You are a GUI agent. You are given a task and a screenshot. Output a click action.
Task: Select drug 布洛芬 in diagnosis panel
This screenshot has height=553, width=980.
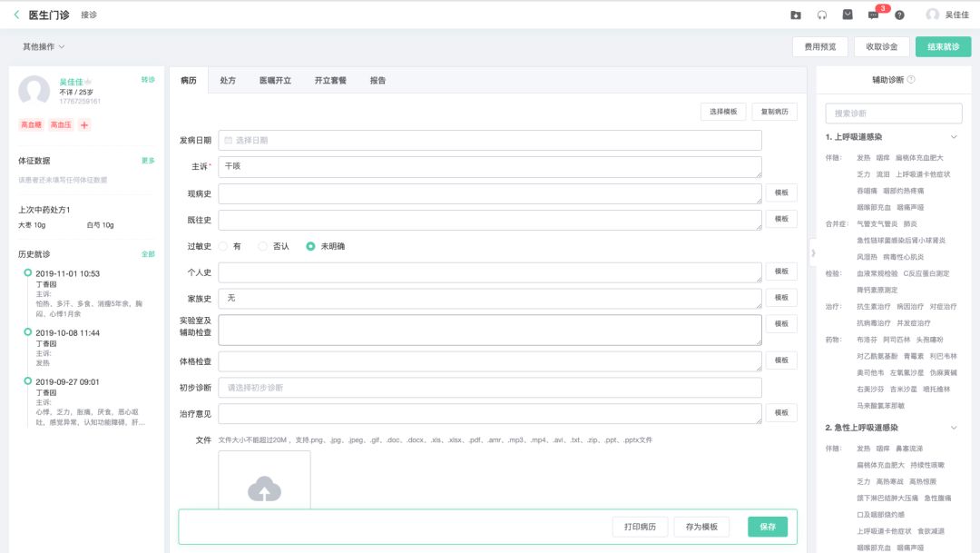tap(867, 340)
